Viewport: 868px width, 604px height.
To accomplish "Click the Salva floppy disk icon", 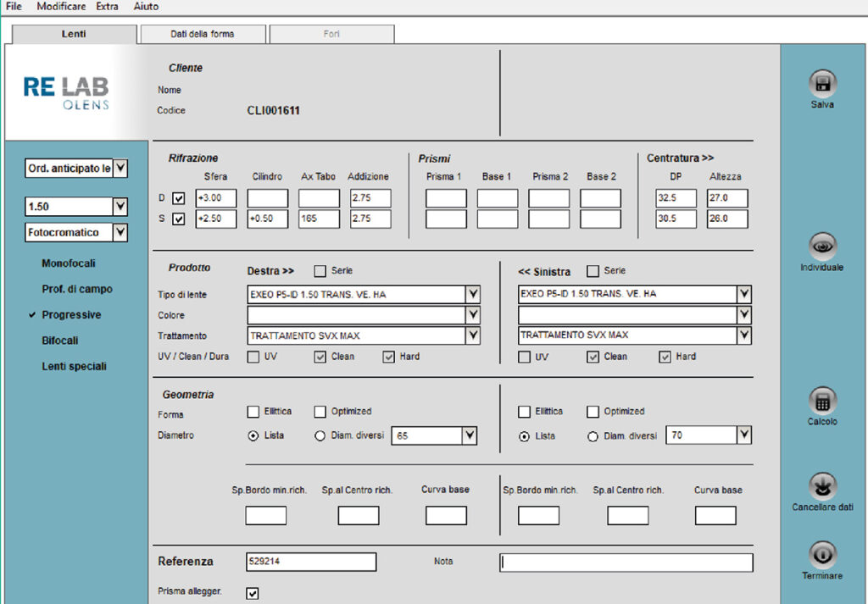I will 821,83.
